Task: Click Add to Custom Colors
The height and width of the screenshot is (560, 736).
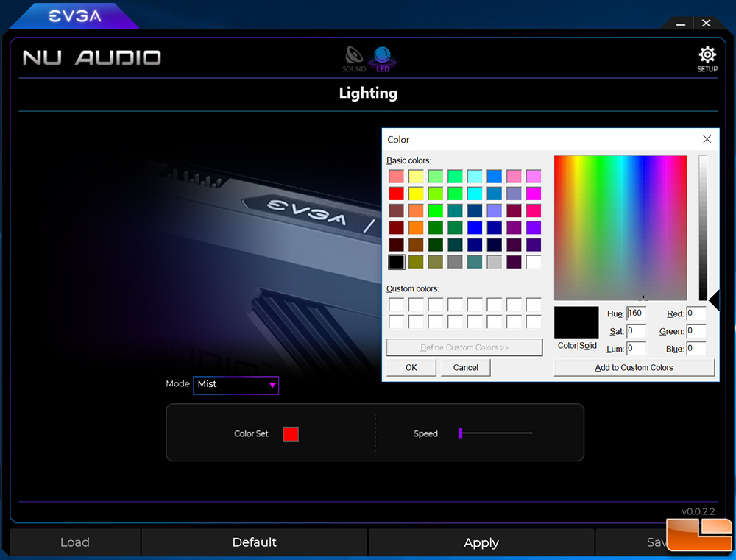Action: click(x=634, y=367)
